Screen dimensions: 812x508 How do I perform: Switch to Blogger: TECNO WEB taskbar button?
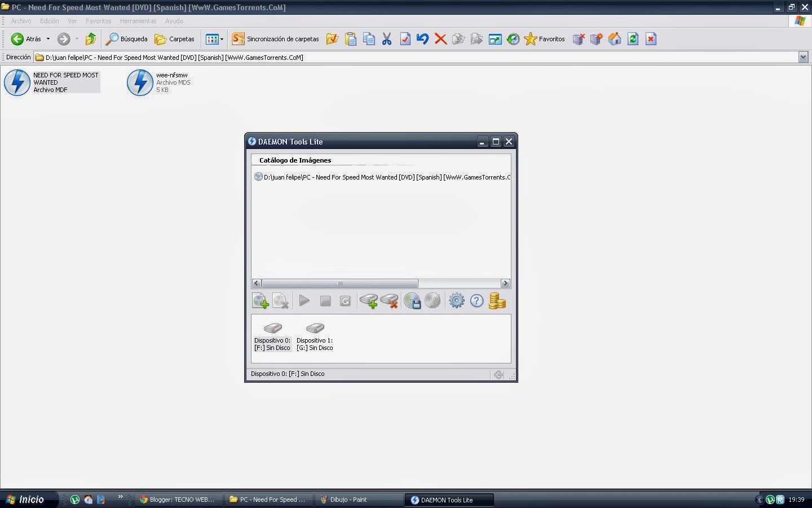tap(178, 500)
